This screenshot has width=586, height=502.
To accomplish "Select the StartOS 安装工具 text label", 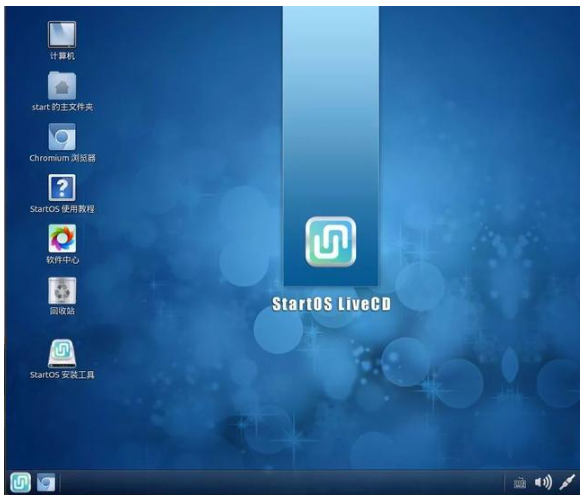I will click(62, 375).
